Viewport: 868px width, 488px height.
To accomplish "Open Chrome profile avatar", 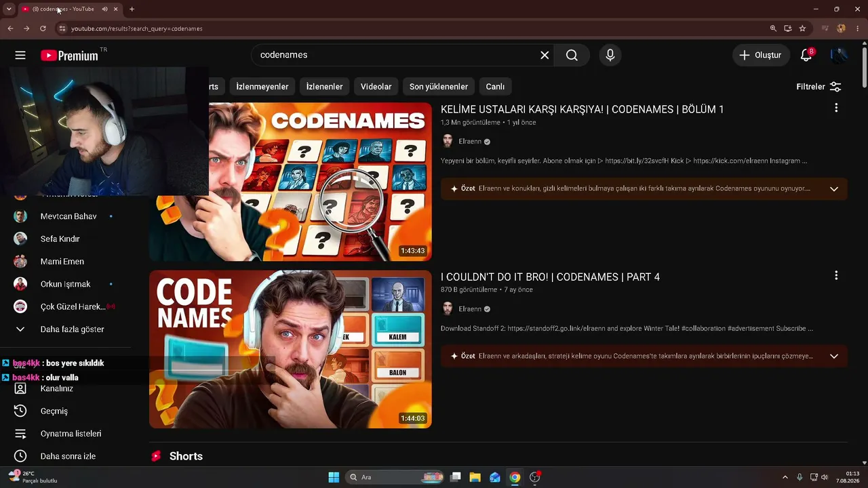I will pos(842,28).
